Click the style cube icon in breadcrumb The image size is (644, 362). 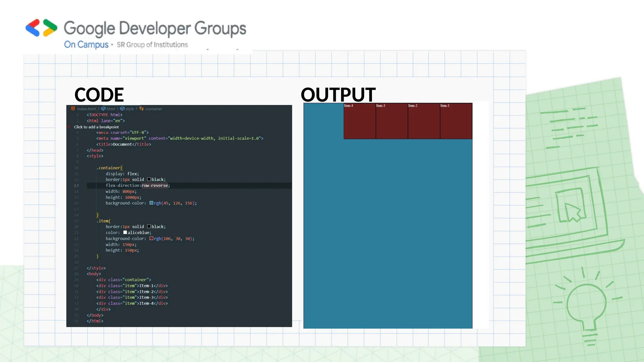[x=122, y=109]
